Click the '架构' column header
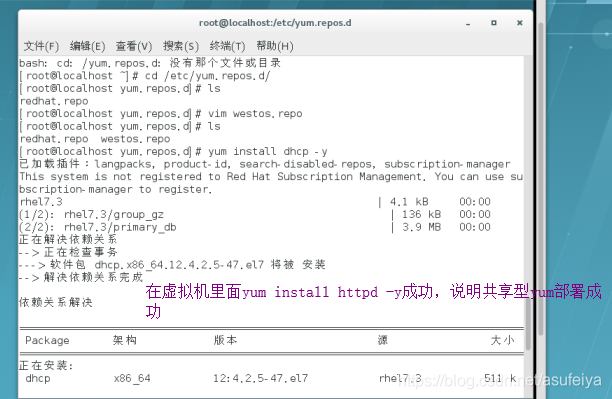 click(x=125, y=340)
